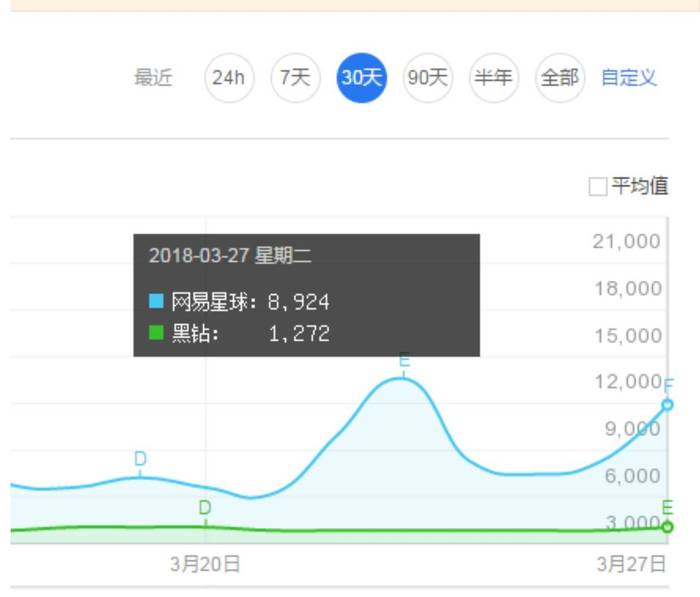Click blue 网易星球 legend swatch in tooltip
This screenshot has width=700, height=597.
click(156, 301)
